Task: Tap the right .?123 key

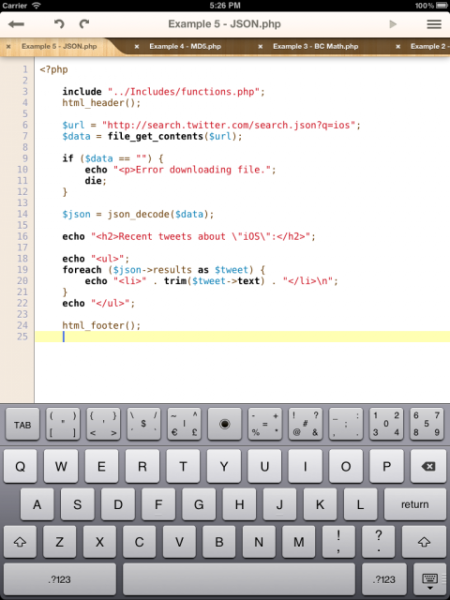Action: point(384,579)
